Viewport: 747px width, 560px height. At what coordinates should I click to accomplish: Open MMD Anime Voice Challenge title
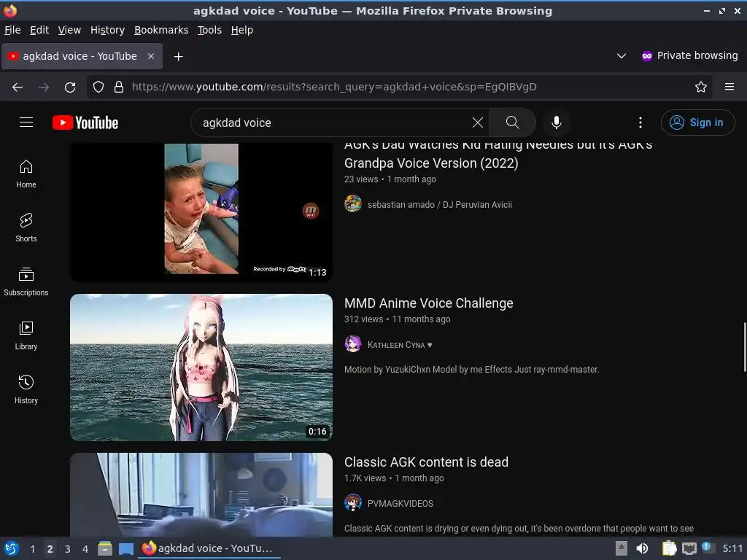(429, 303)
